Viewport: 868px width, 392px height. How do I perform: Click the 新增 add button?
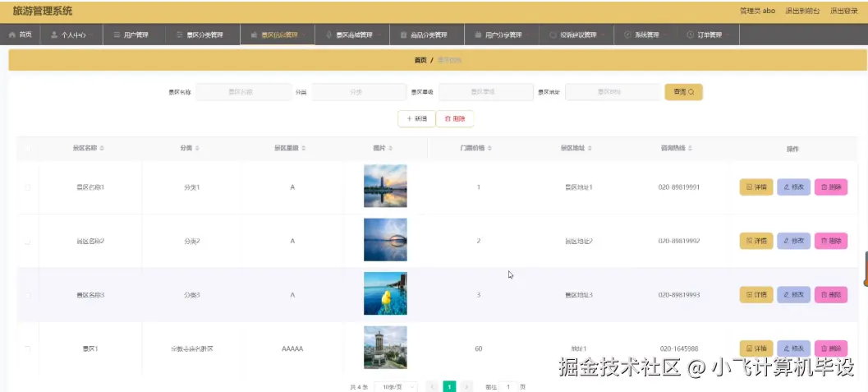tap(417, 118)
